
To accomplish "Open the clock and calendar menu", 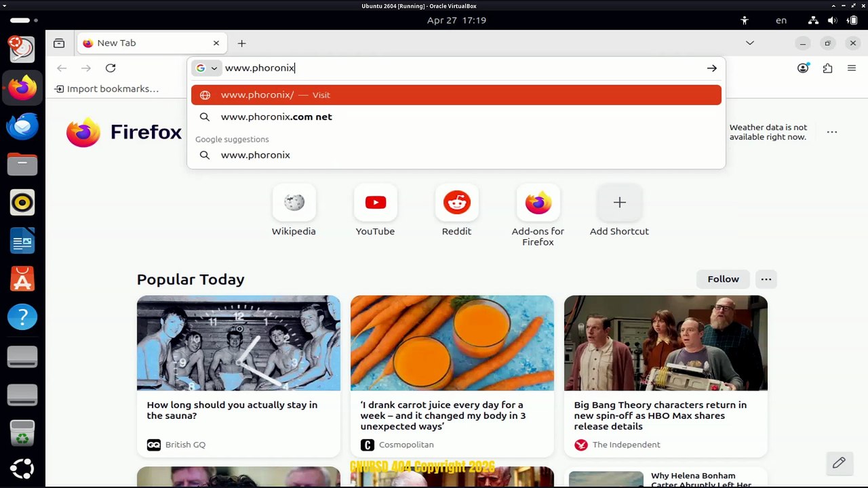I will coord(456,20).
